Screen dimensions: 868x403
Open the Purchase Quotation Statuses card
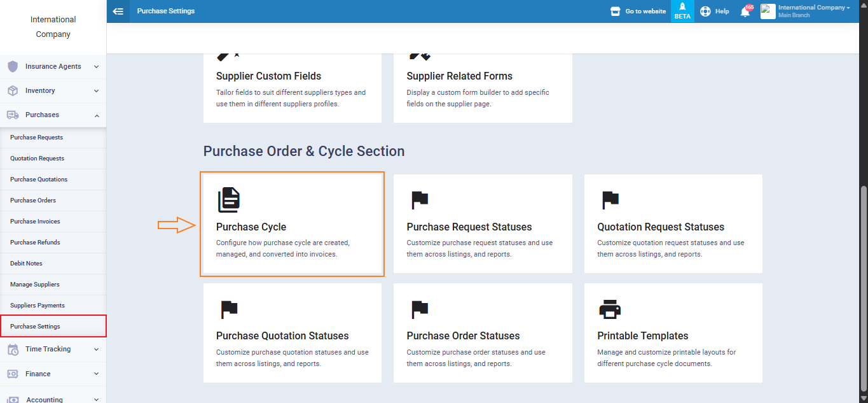292,333
